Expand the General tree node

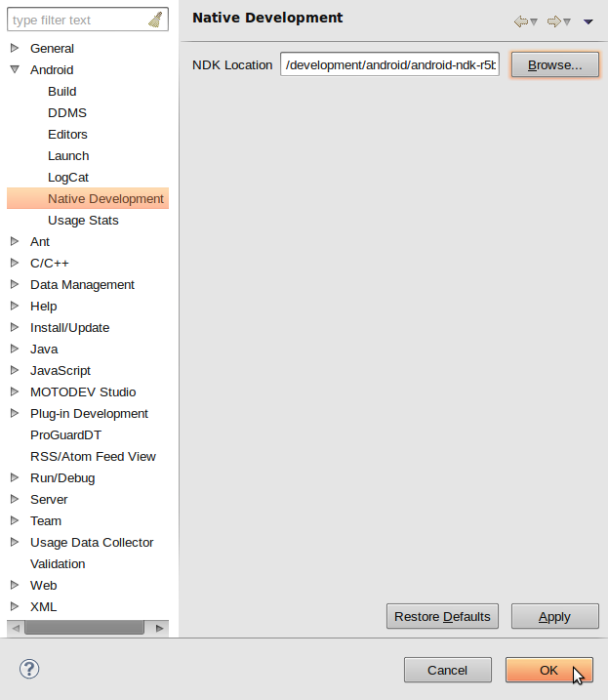point(15,48)
